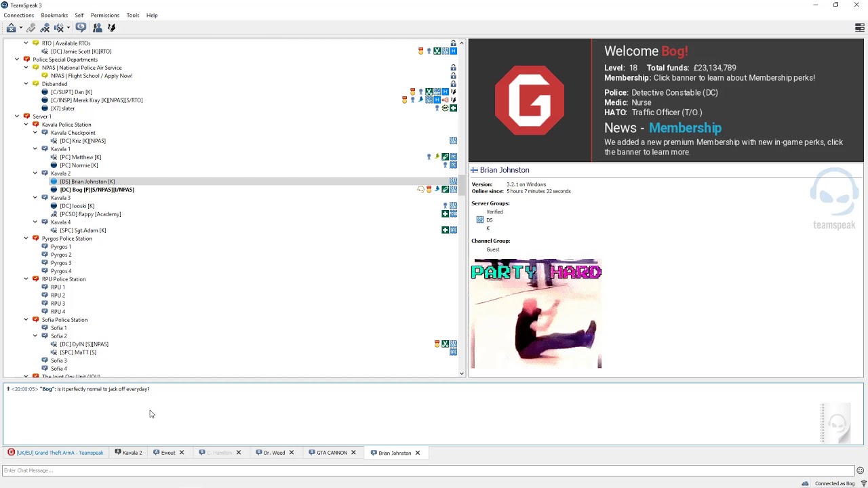Screen dimensions: 868x488
Task: Collapse the RPU Police Station channel
Action: pyautogui.click(x=26, y=279)
